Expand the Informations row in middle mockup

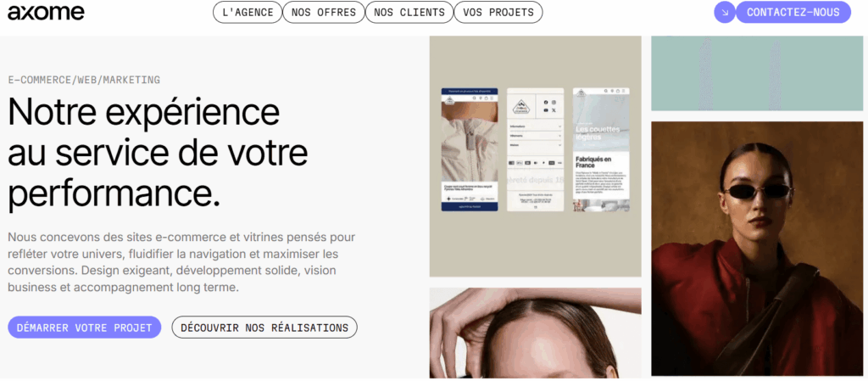tap(536, 126)
